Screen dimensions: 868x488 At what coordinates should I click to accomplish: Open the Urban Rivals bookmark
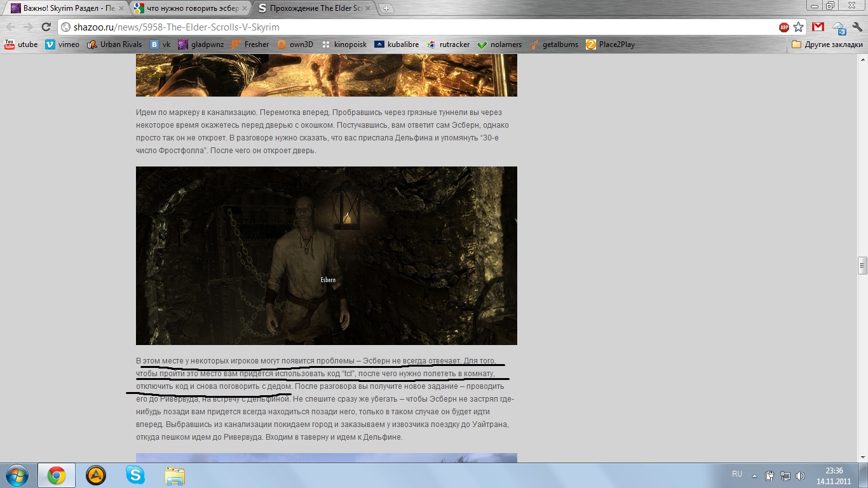click(x=114, y=44)
